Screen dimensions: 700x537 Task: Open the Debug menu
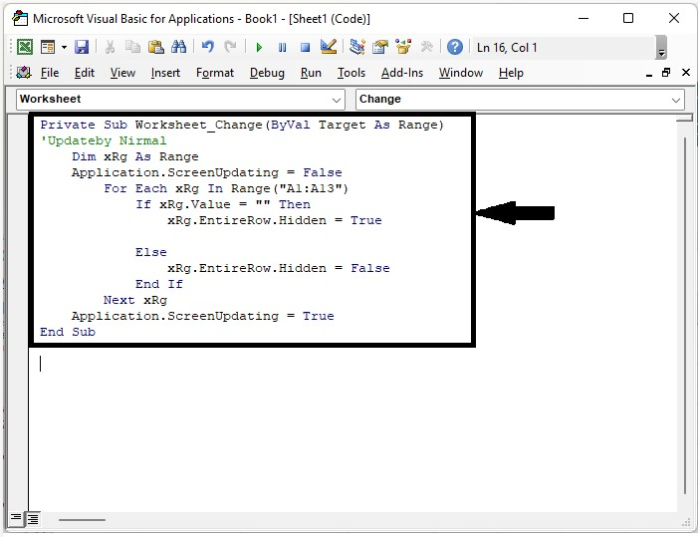point(267,73)
